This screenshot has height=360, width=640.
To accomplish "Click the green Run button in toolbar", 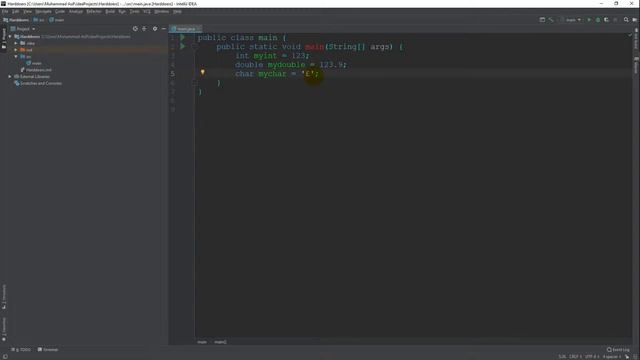I will (589, 20).
